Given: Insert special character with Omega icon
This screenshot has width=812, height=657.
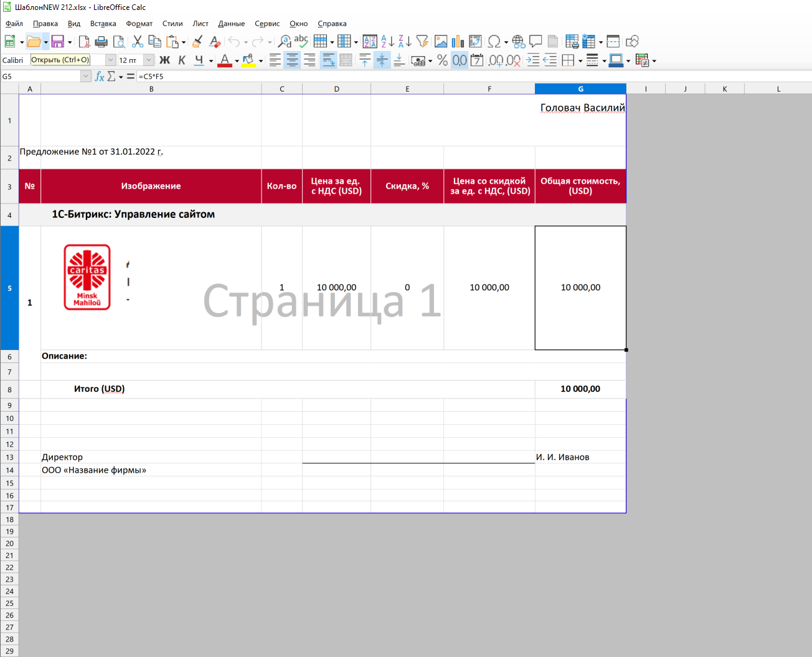Looking at the screenshot, I should tap(494, 42).
